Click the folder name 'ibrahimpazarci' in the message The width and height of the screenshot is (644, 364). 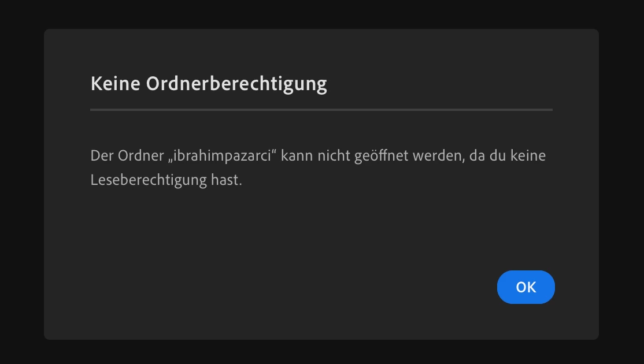(222, 156)
